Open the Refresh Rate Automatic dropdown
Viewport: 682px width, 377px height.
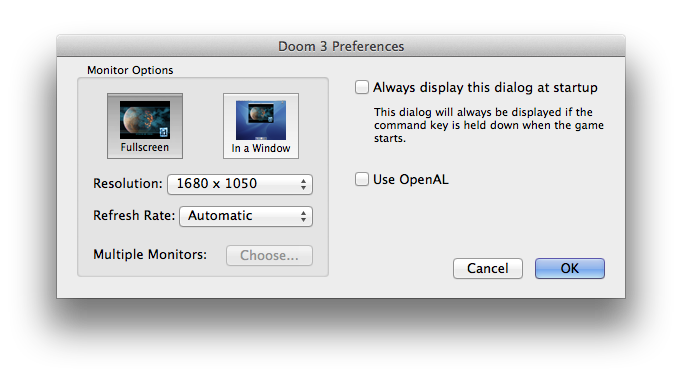(x=246, y=216)
